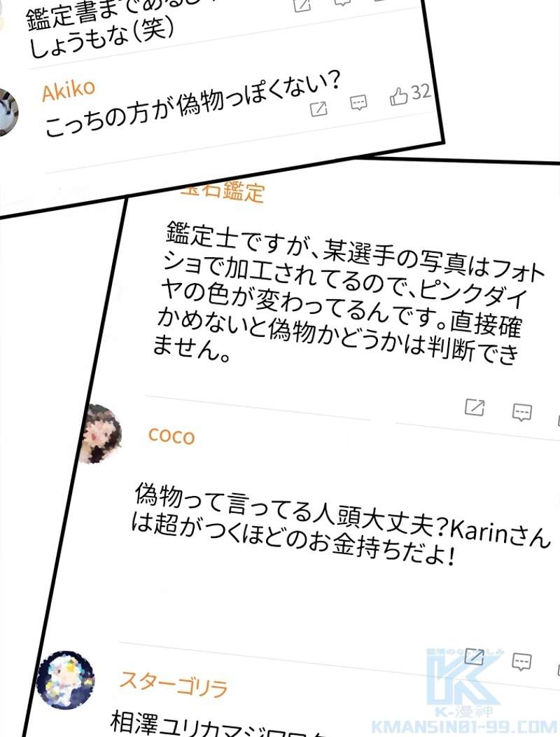Open the reply bubble on Akiko's comment

coord(358,102)
